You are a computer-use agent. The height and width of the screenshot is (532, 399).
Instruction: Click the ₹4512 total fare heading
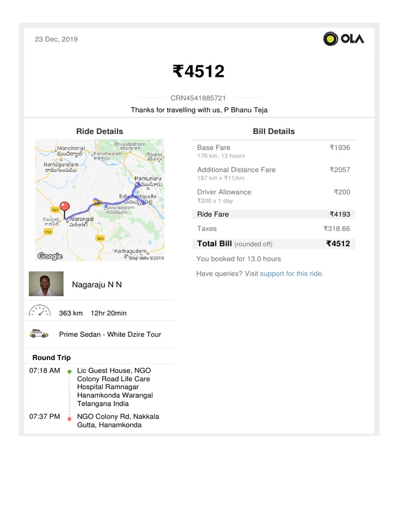click(x=198, y=71)
